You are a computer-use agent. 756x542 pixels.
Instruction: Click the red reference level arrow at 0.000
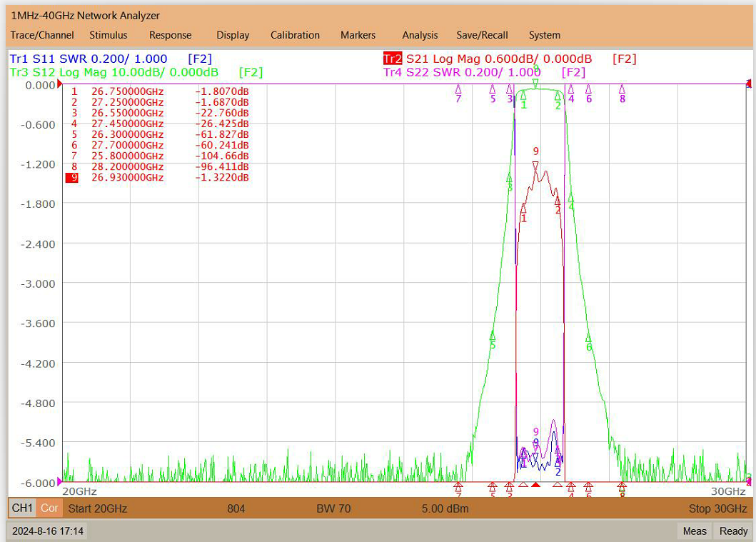pos(60,84)
